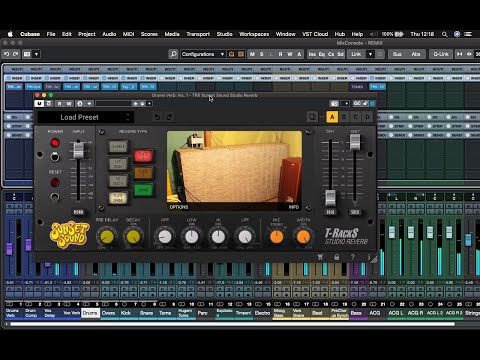Screen dimensions: 480x360
Task: Open the Audio menu
Action: point(109,34)
